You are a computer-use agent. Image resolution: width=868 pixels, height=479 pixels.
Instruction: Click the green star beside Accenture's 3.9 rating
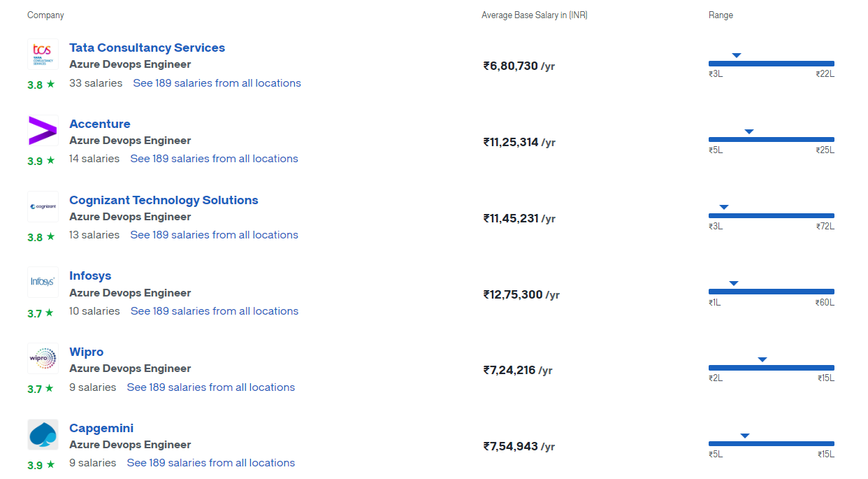pos(50,161)
